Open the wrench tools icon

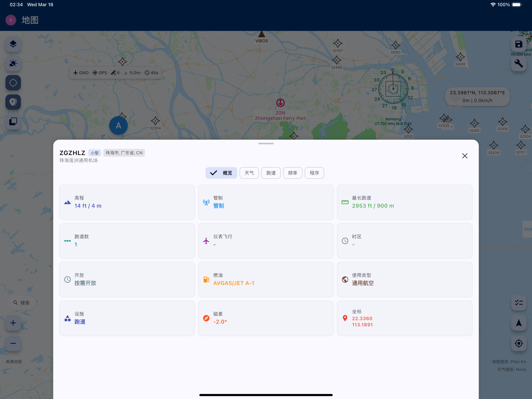point(518,63)
